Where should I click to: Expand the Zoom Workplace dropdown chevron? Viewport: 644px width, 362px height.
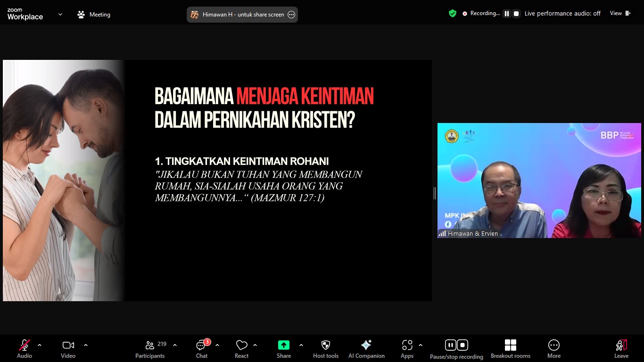(60, 15)
